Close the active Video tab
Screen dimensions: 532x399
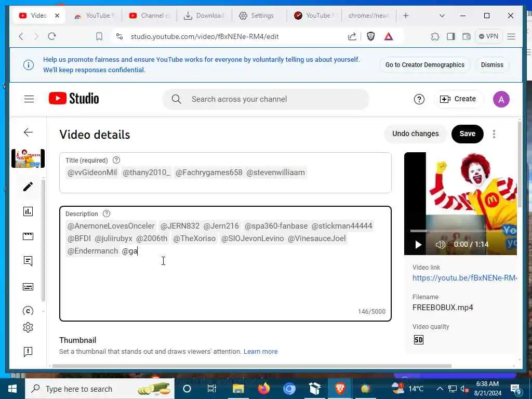point(57,16)
